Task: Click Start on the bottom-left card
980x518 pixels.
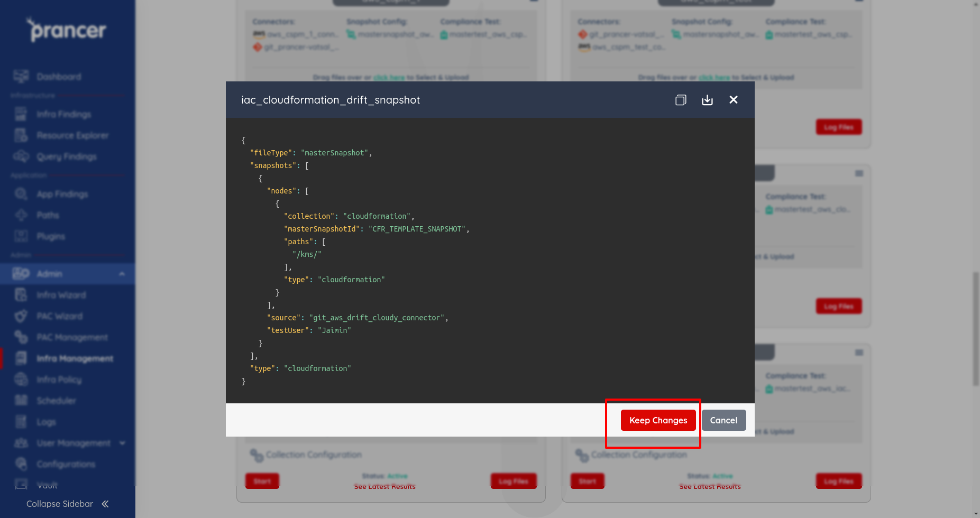Action: click(x=262, y=481)
